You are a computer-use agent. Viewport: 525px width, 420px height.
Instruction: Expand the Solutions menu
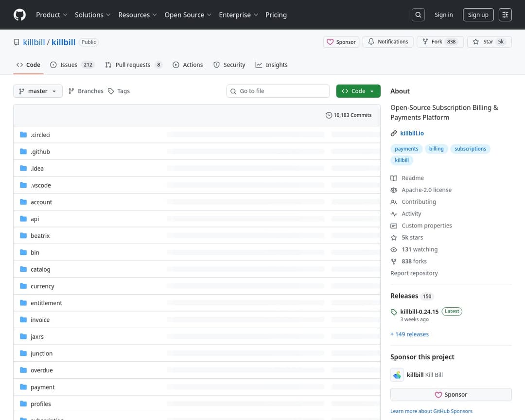tap(92, 15)
